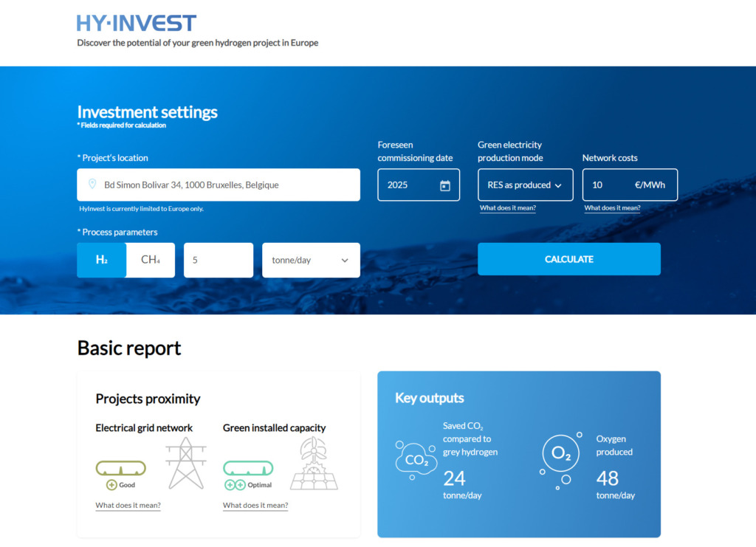Select the CH₄ process option
This screenshot has width=756, height=547.
(151, 260)
